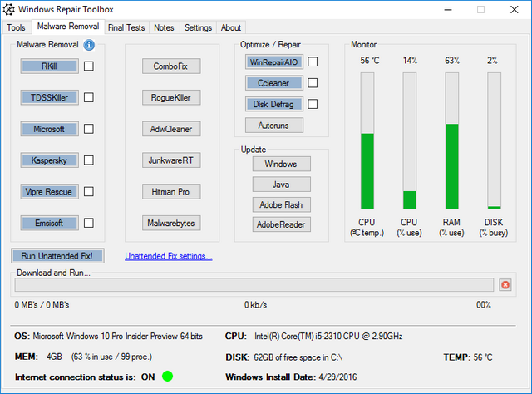Image resolution: width=532 pixels, height=394 pixels.
Task: Click the Windows Repair Toolbox title icon
Action: pos(9,9)
